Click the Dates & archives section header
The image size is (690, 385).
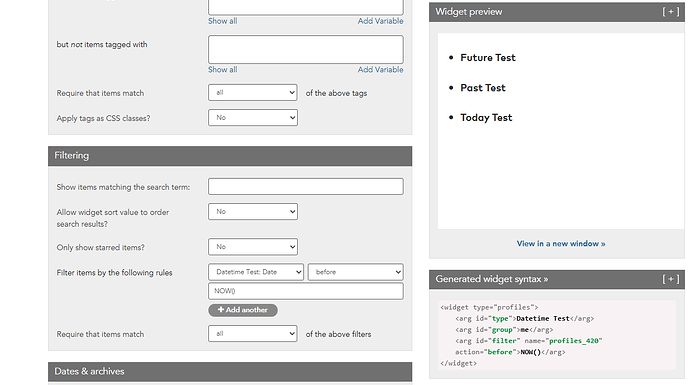(x=230, y=372)
